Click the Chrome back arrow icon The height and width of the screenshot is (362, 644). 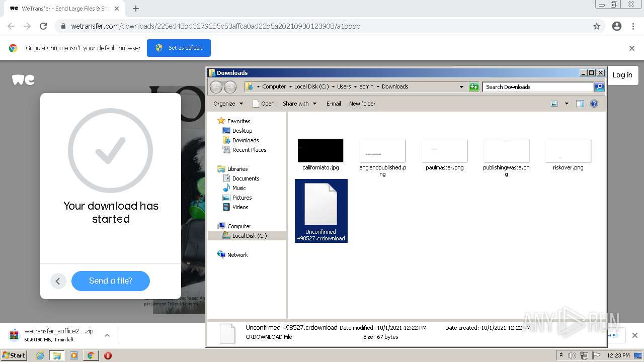(x=11, y=26)
